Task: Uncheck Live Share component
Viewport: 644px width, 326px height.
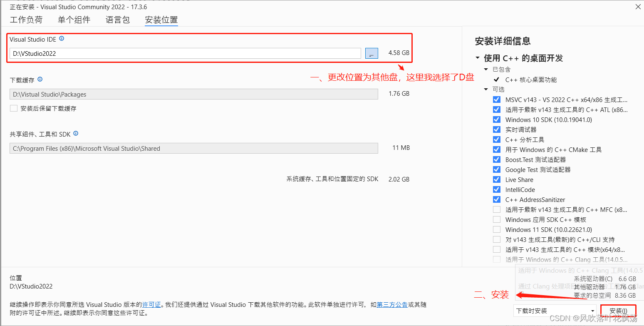Action: (x=496, y=179)
